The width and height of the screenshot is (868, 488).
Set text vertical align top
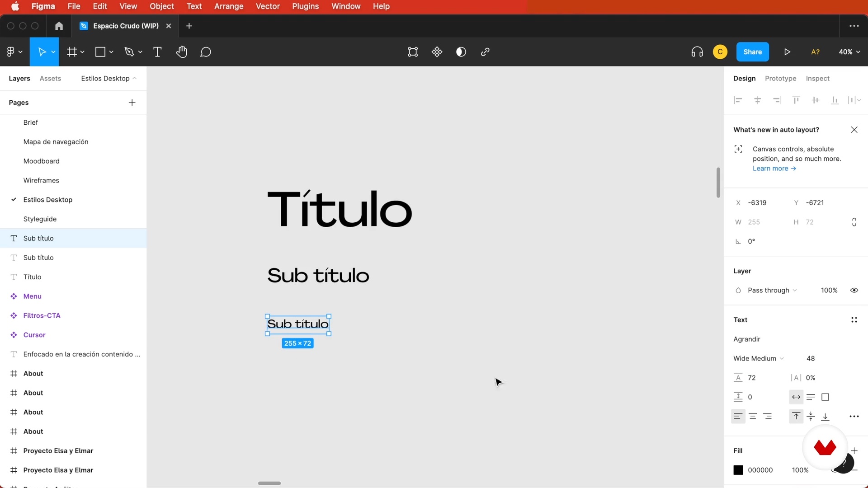click(x=796, y=417)
